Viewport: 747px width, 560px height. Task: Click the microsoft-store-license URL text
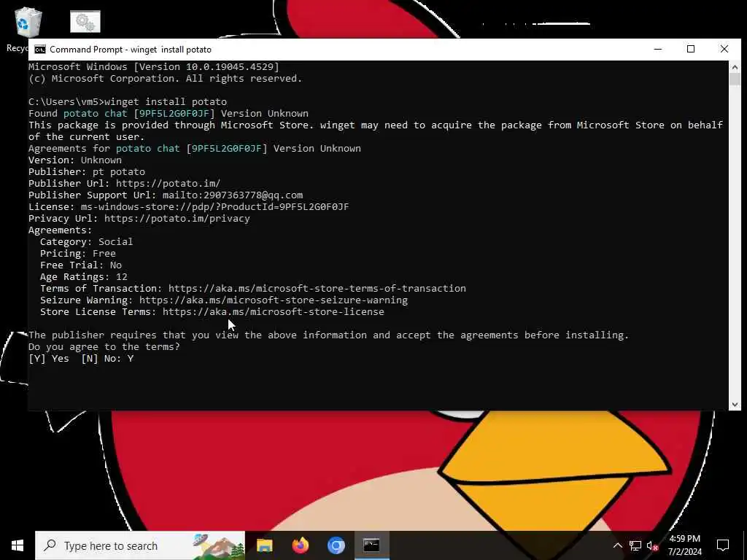(x=274, y=312)
